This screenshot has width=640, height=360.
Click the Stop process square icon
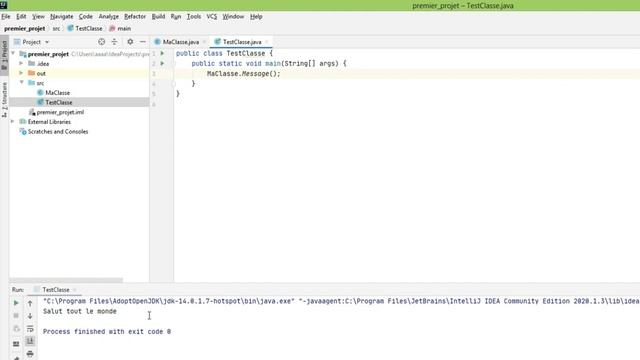click(16, 316)
